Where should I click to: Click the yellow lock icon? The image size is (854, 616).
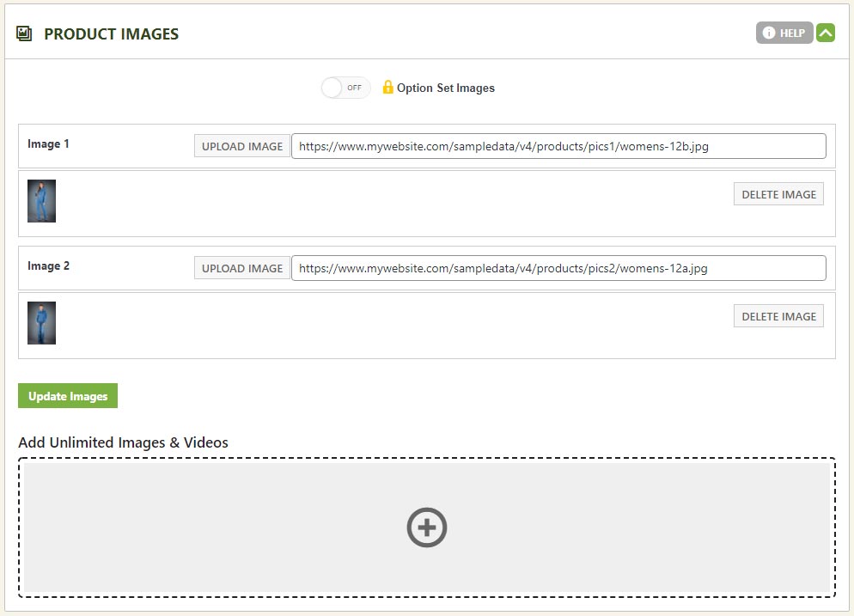tap(387, 87)
